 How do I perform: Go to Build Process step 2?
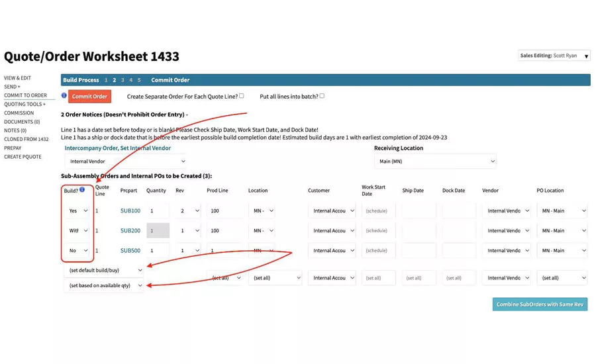[114, 80]
